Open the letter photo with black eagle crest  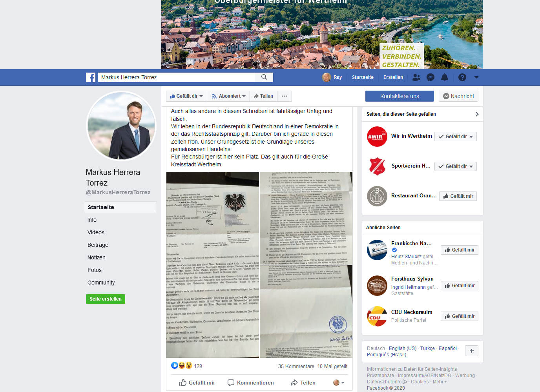[x=212, y=264]
